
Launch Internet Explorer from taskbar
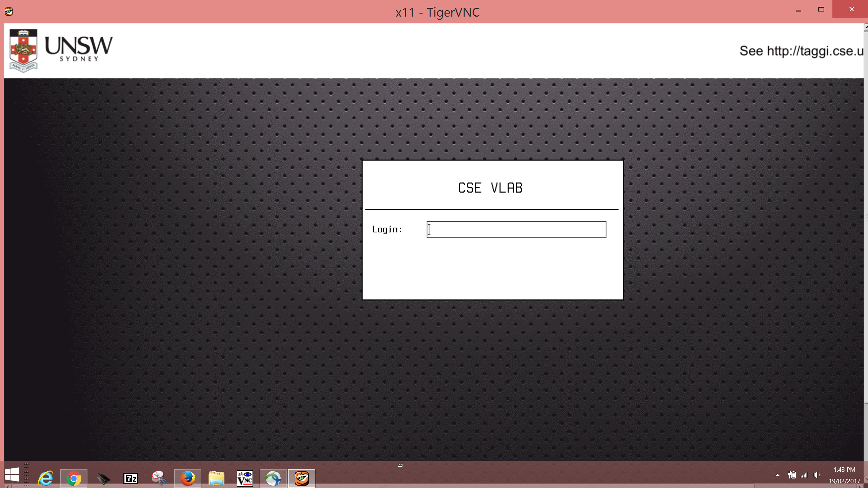[x=45, y=479]
